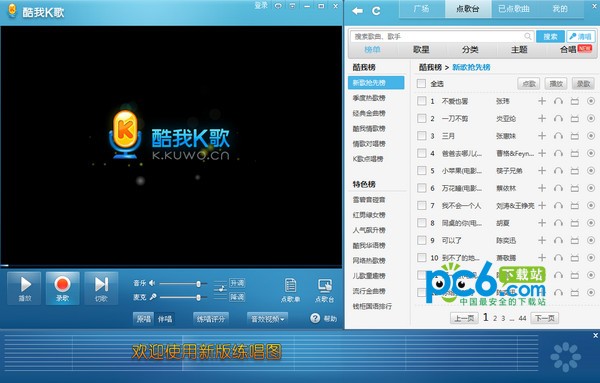Lower the pitch with 降调
The height and width of the screenshot is (383, 600).
(237, 297)
